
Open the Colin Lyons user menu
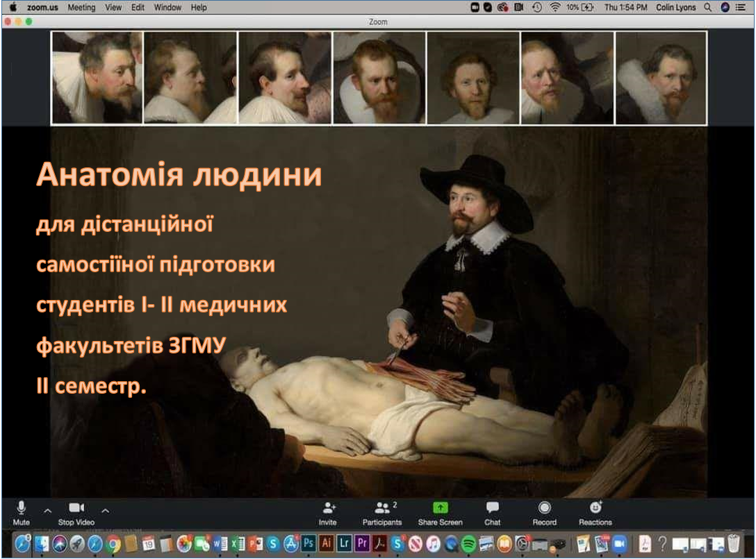click(676, 7)
